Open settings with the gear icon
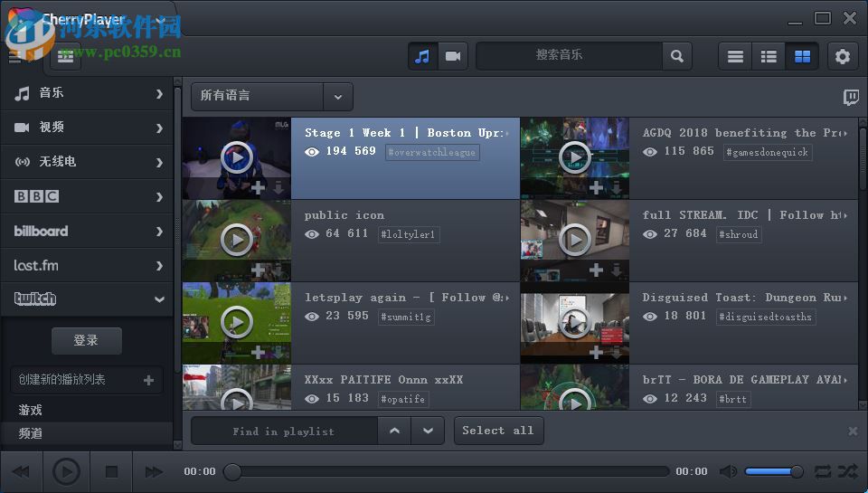The image size is (868, 493). click(843, 56)
